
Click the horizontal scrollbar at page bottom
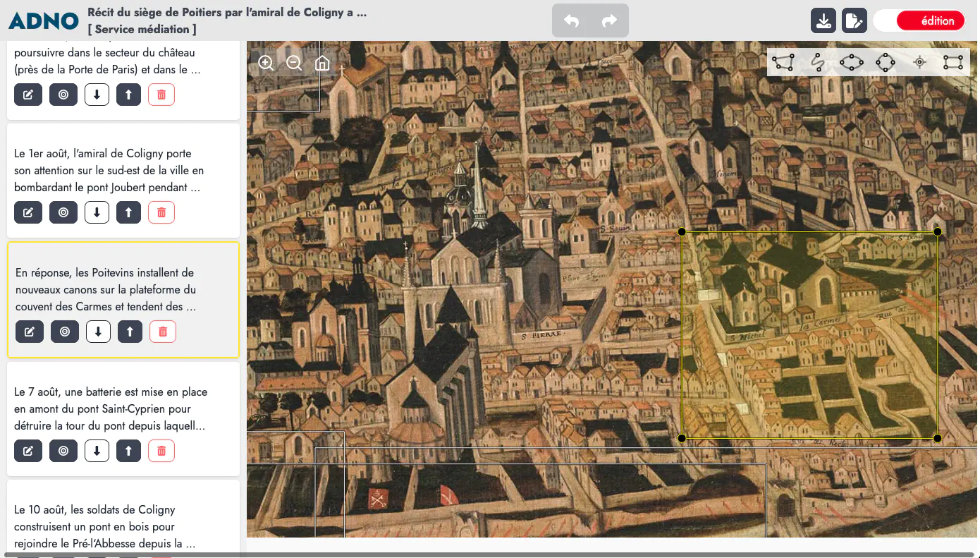point(489,554)
